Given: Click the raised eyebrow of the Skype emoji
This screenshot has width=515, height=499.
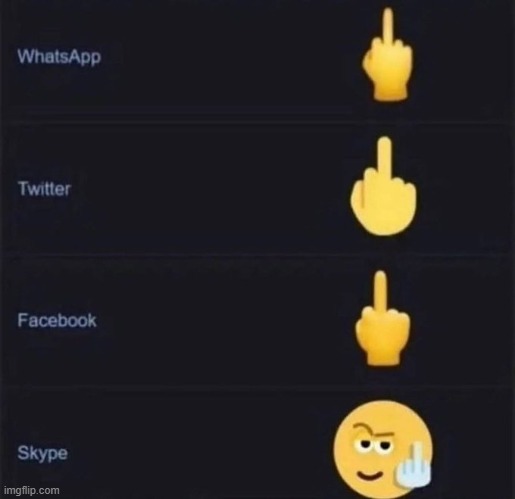Looking at the screenshot, I should coord(373,430).
